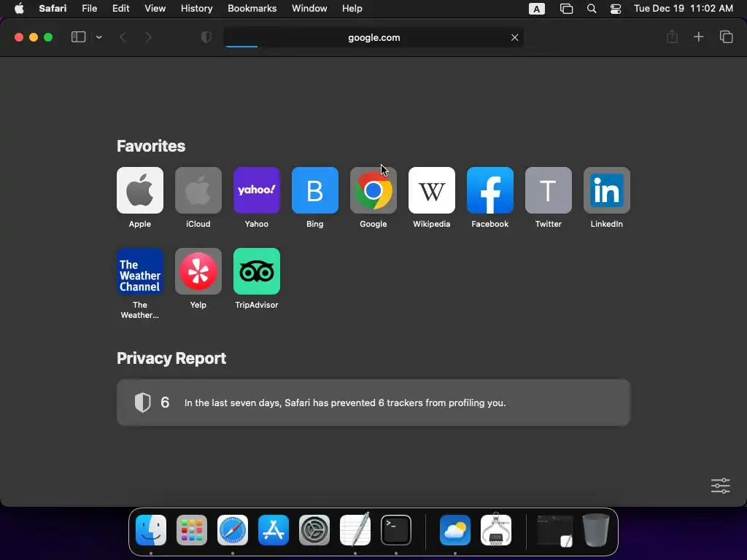The image size is (747, 560).
Task: Click the google.com address bar
Action: (373, 38)
